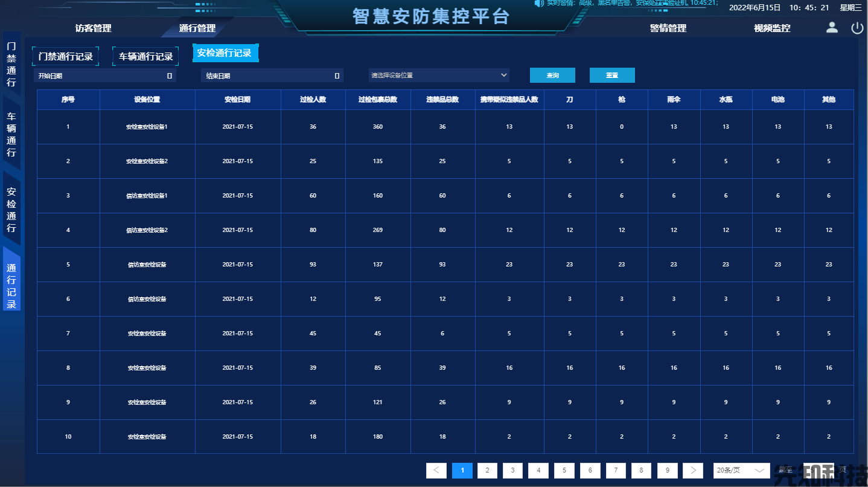Switch to 车辆通行 side tab
This screenshot has width=868, height=487.
tap(11, 134)
